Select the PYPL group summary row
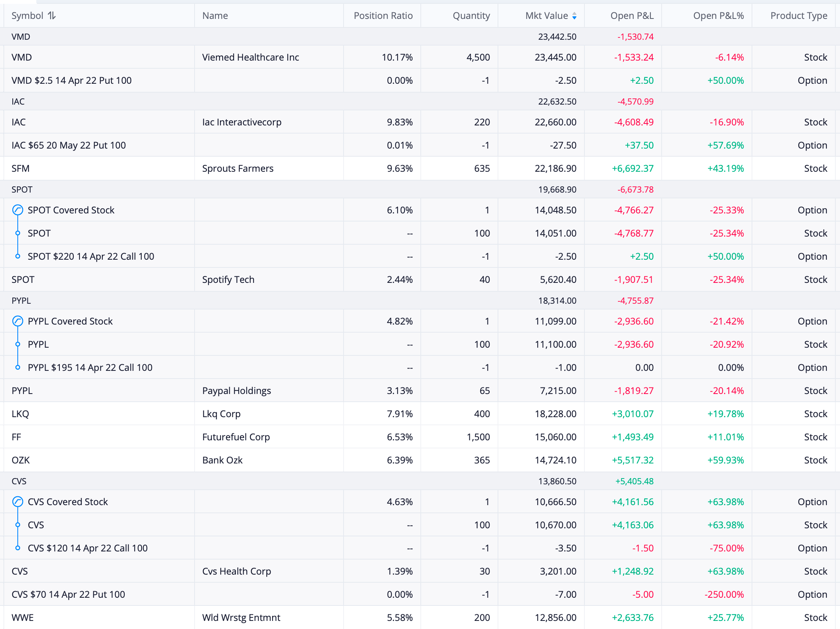Image resolution: width=840 pixels, height=629 pixels. 420,301
